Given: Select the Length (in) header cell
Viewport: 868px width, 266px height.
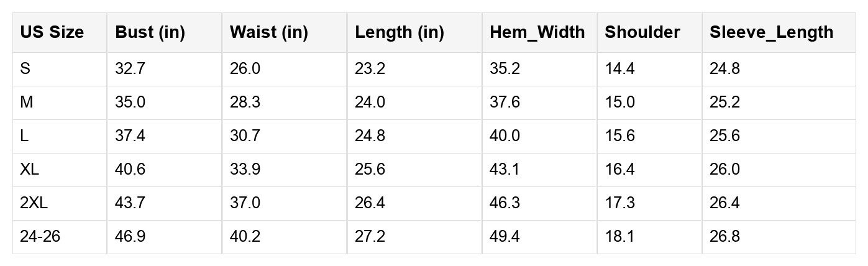Looking at the screenshot, I should click(400, 32).
